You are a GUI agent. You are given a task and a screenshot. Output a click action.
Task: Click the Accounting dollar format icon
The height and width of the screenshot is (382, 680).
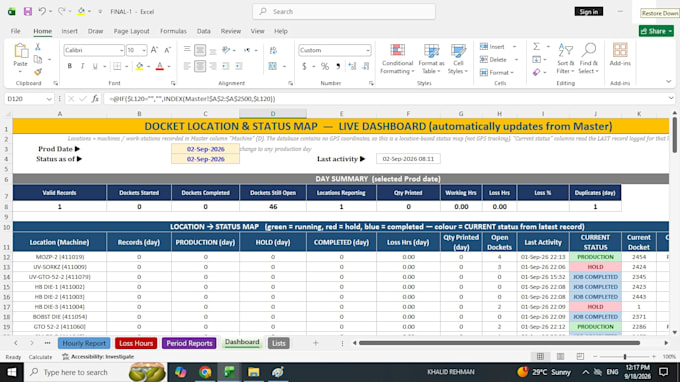pyautogui.click(x=304, y=66)
